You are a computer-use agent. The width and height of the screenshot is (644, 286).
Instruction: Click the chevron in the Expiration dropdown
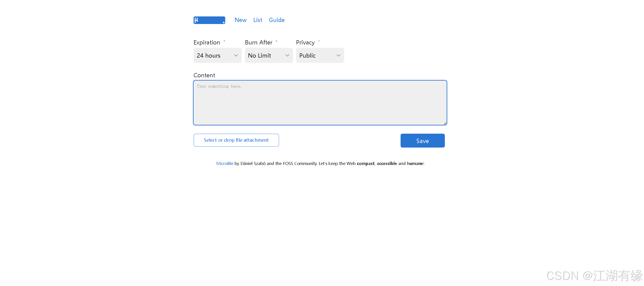pyautogui.click(x=236, y=55)
